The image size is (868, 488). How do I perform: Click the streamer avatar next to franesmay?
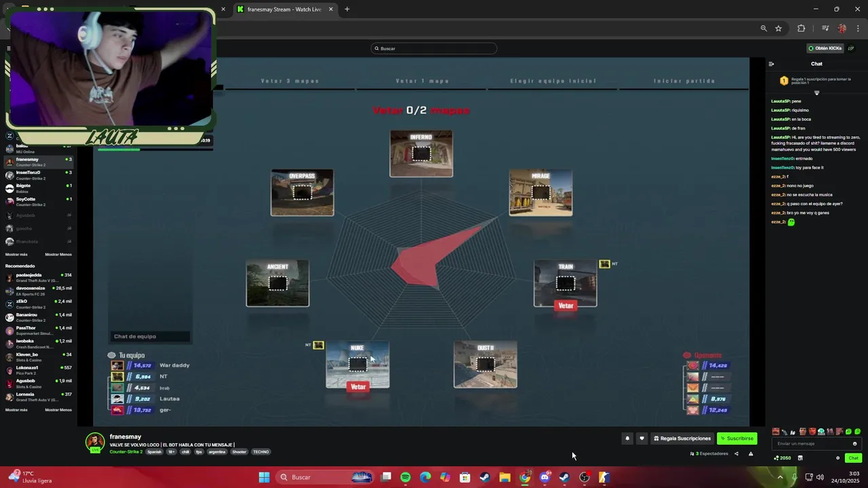95,442
